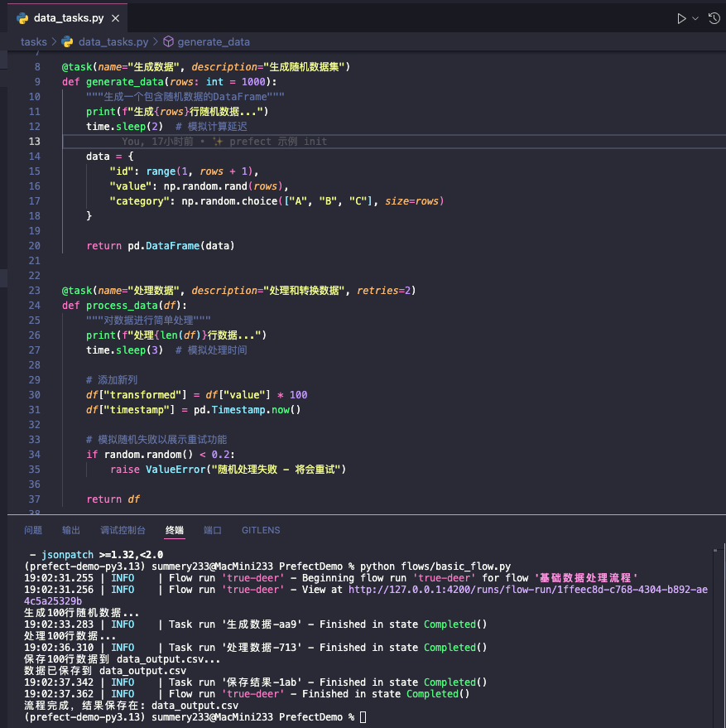Click line number 23 in the gutter
Viewport: 726px width, 728px height.
coord(34,290)
